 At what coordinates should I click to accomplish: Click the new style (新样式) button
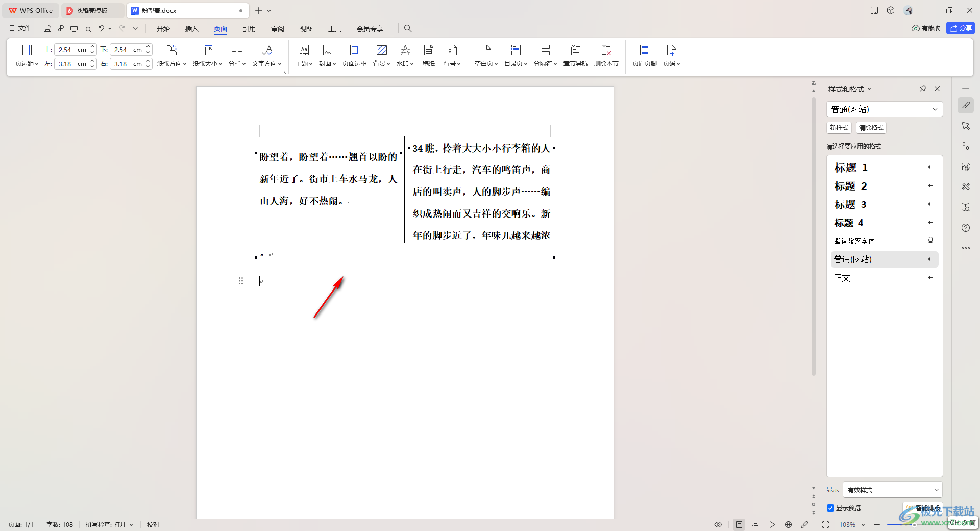[839, 128]
